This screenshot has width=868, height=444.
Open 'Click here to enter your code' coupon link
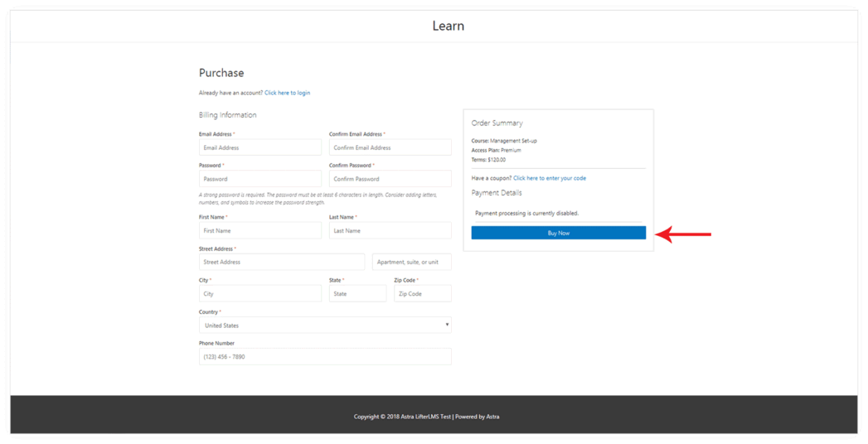pos(549,178)
